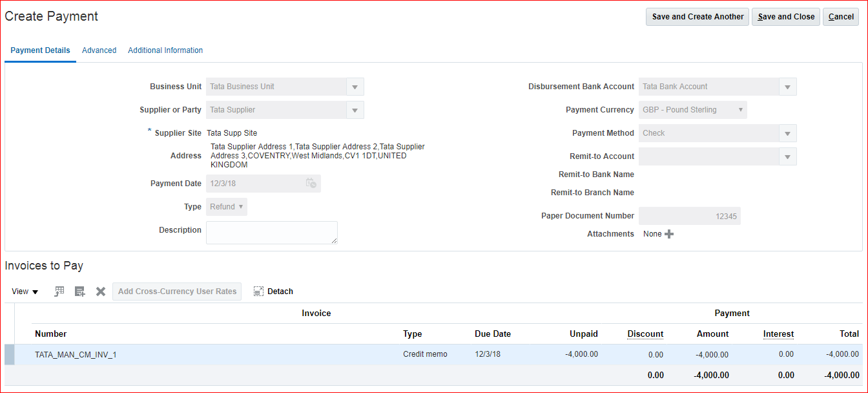
Task: Click the Remove (X) icon in Invoices toolbar
Action: pos(101,292)
